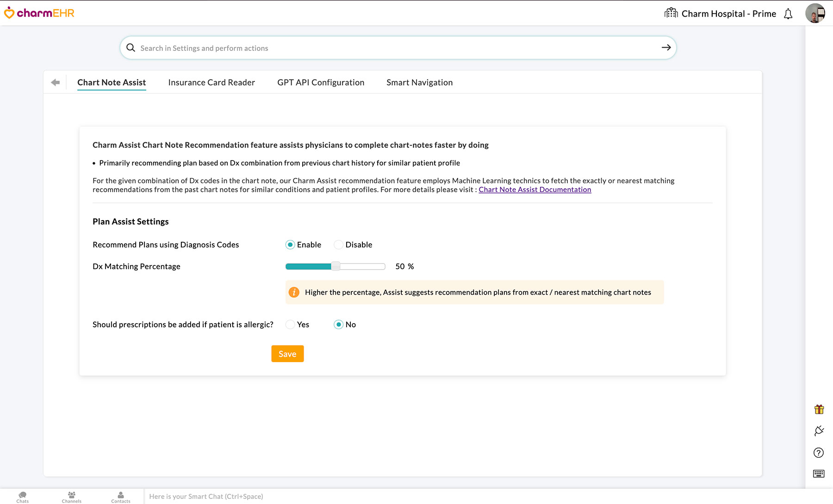Disable Recommend Plans using Diagnosis Codes

click(x=338, y=245)
